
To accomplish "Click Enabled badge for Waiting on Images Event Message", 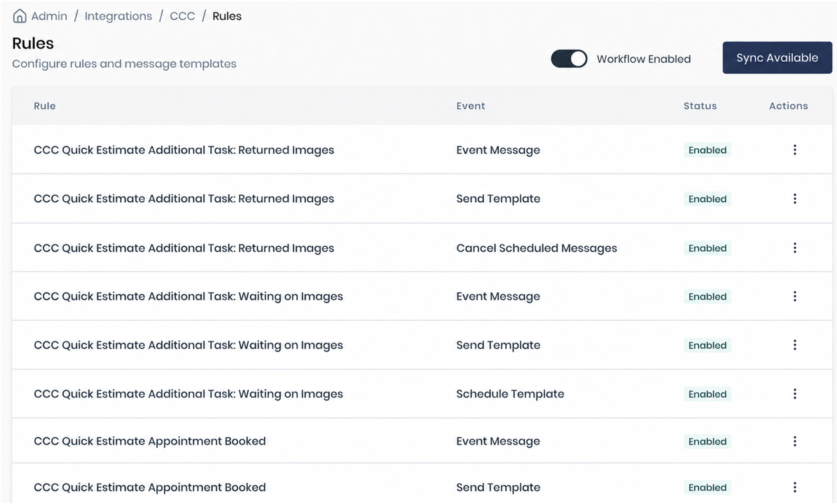I will 707,296.
